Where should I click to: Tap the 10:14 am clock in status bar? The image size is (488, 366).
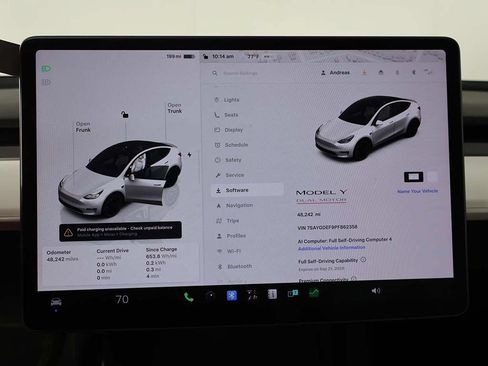click(x=223, y=57)
